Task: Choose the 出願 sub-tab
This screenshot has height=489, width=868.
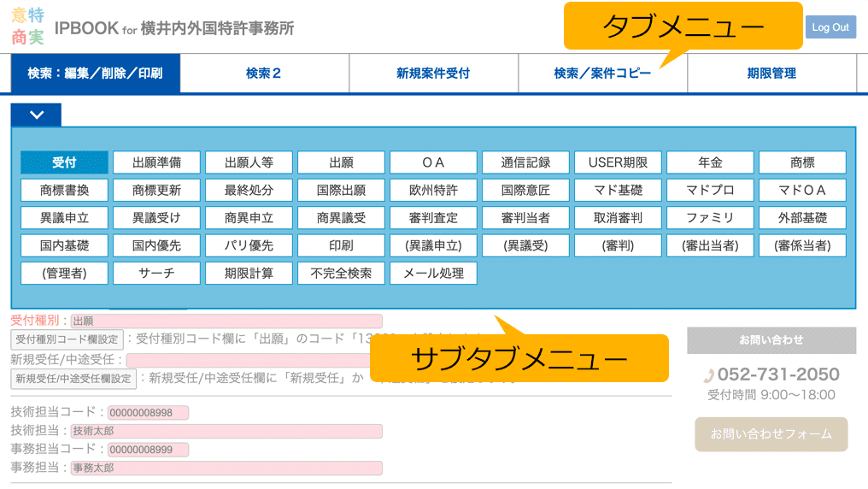Action: (341, 162)
